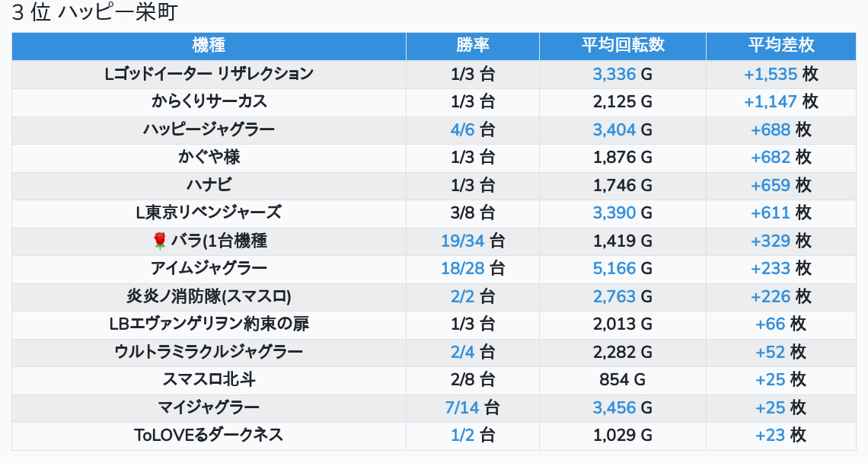The image size is (868, 463).
Task: Click the LBエヴァンゲリヲン約束の扉 machine name
Action: point(209,324)
